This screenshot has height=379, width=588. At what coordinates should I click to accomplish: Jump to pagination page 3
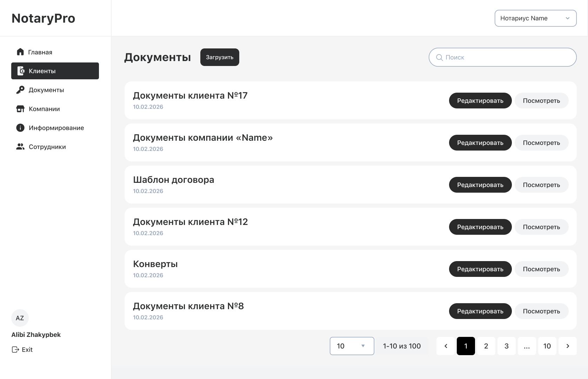coord(506,346)
